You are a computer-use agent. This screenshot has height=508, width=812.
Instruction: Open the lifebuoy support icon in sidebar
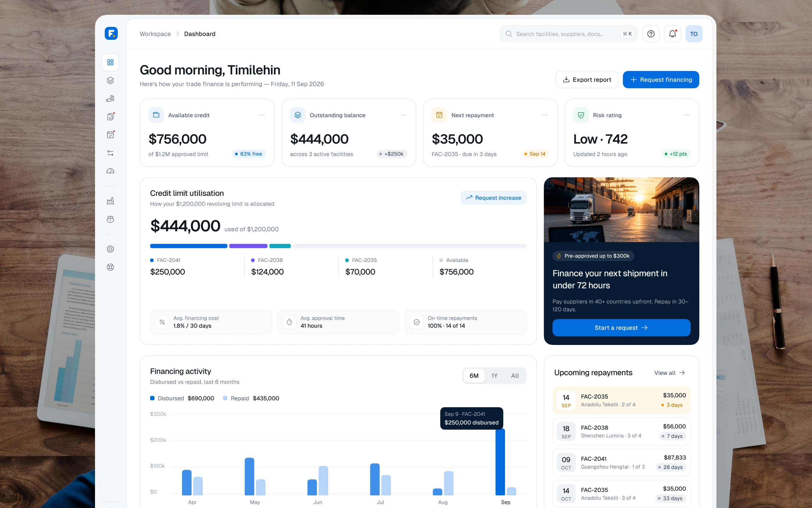click(110, 268)
